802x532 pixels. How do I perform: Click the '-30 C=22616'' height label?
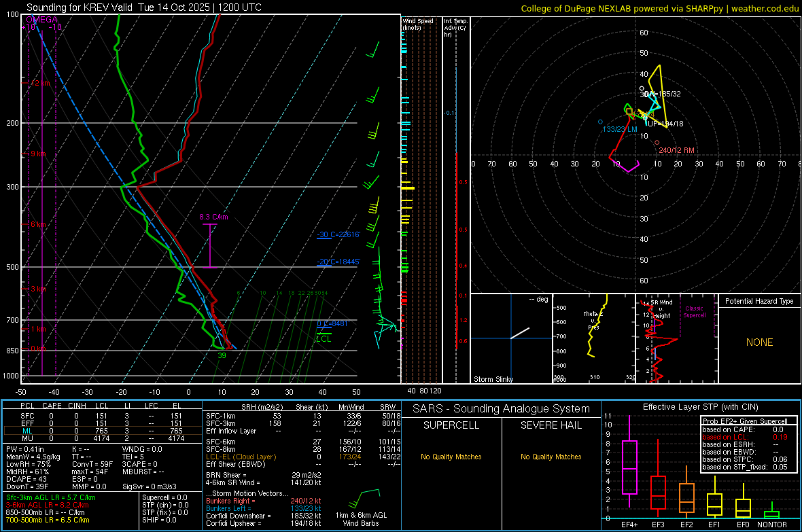tap(338, 235)
